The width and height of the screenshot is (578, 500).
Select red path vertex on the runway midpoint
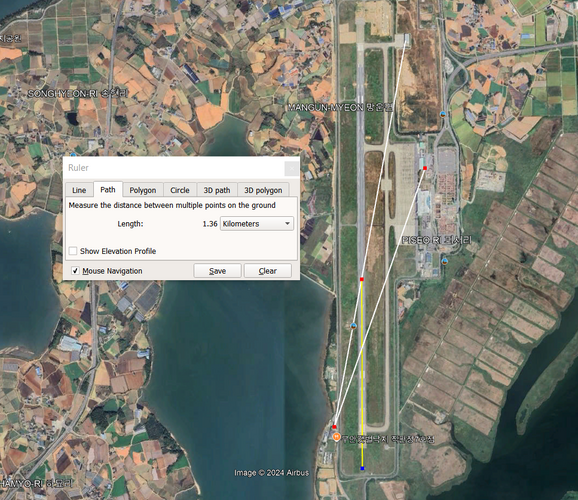pyautogui.click(x=362, y=279)
